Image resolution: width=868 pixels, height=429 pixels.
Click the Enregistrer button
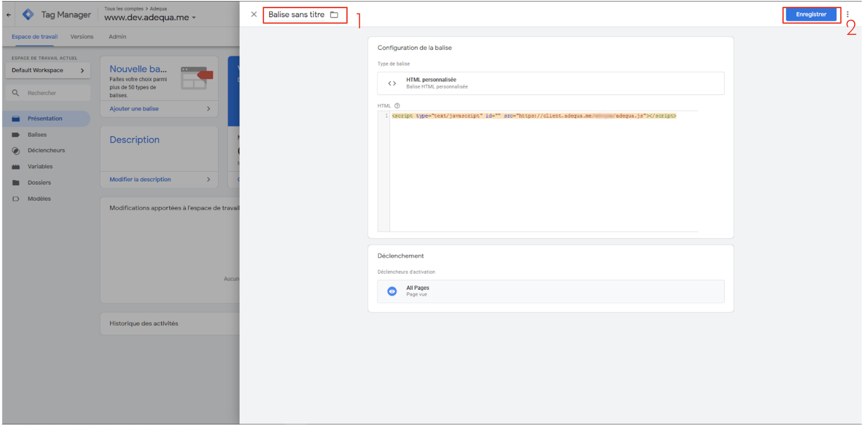tap(811, 14)
